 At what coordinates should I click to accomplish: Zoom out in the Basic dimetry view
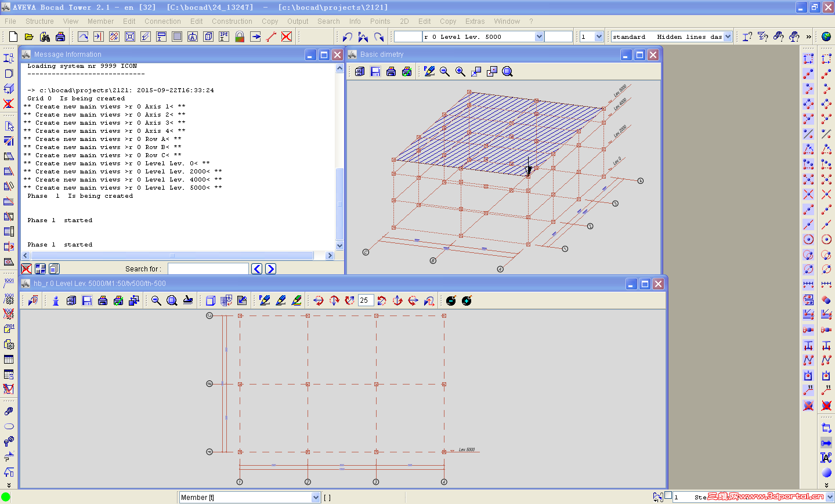coord(445,71)
